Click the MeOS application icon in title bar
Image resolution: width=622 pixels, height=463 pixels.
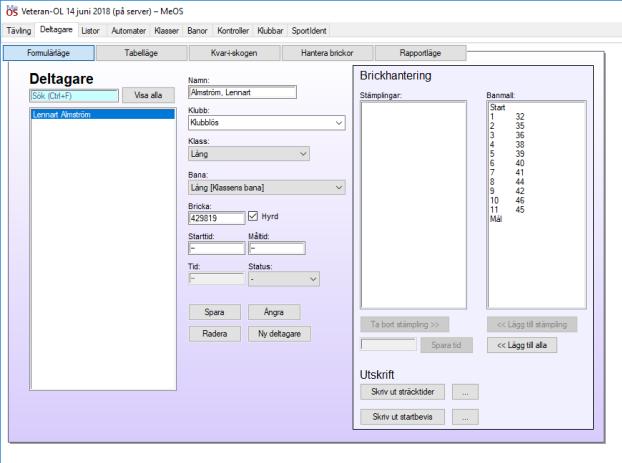12,11
